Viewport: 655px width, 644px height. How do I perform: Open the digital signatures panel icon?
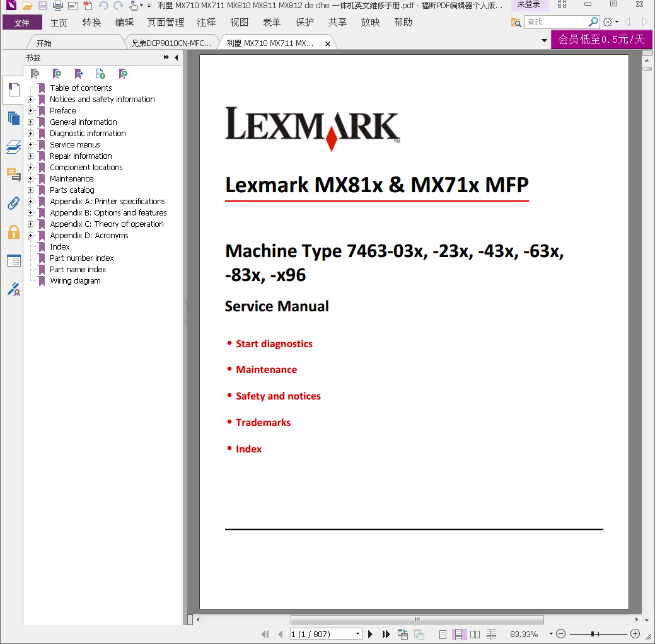[13, 289]
